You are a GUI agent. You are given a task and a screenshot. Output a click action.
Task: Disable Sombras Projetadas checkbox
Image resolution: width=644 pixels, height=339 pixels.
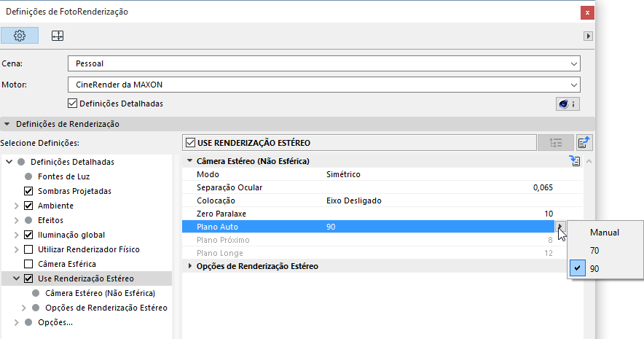pyautogui.click(x=29, y=191)
